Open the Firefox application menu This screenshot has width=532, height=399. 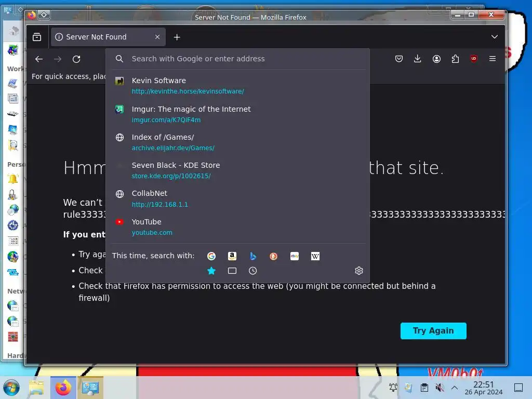pos(493,59)
